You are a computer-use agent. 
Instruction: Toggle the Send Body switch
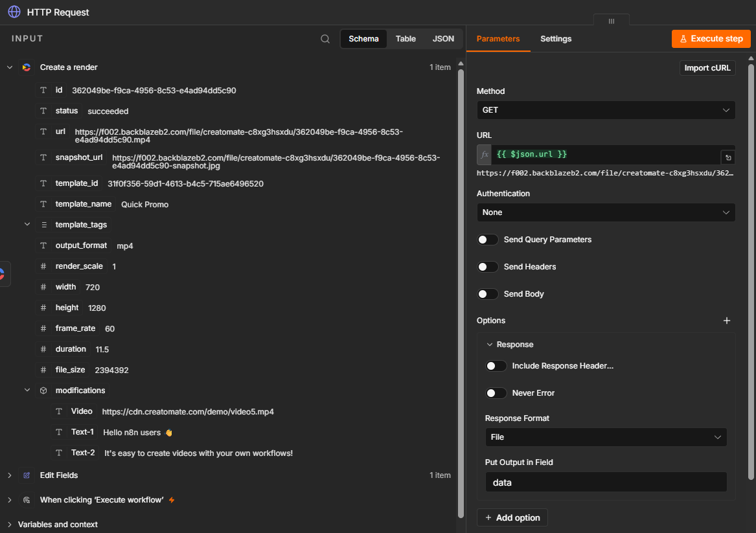487,294
